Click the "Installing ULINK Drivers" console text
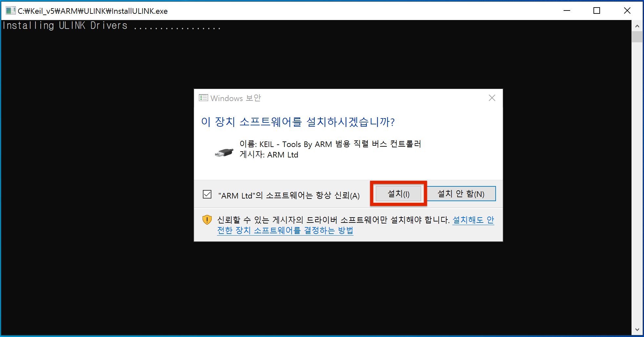644x337 pixels. tap(65, 26)
